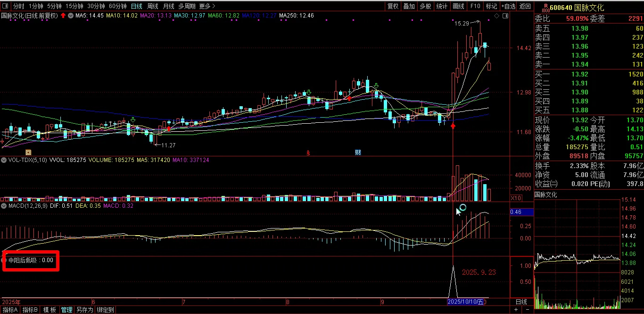Viewport: 644px width, 314px height.
Task: Expand VOL-TDX indicator settings circle
Action: point(4,161)
